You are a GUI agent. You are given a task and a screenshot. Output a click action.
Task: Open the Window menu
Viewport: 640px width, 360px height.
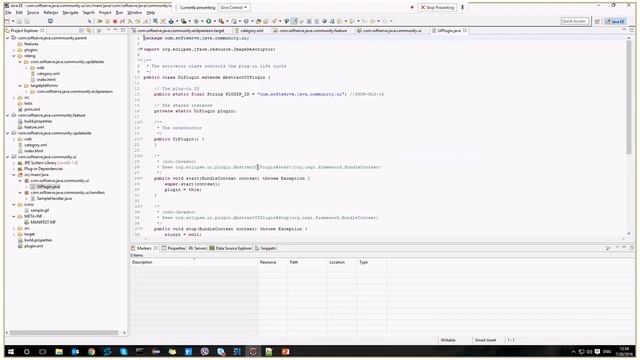(135, 13)
